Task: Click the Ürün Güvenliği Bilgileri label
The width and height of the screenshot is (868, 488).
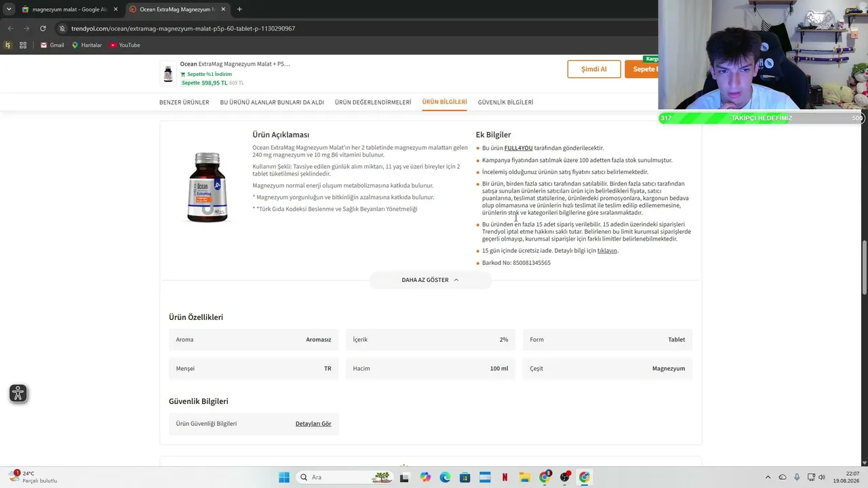Action: (206, 424)
